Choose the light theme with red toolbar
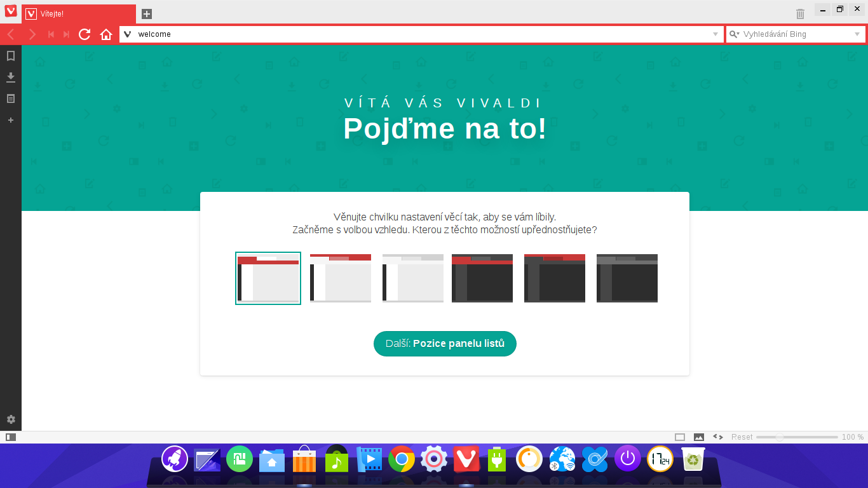The width and height of the screenshot is (868, 488). 268,278
